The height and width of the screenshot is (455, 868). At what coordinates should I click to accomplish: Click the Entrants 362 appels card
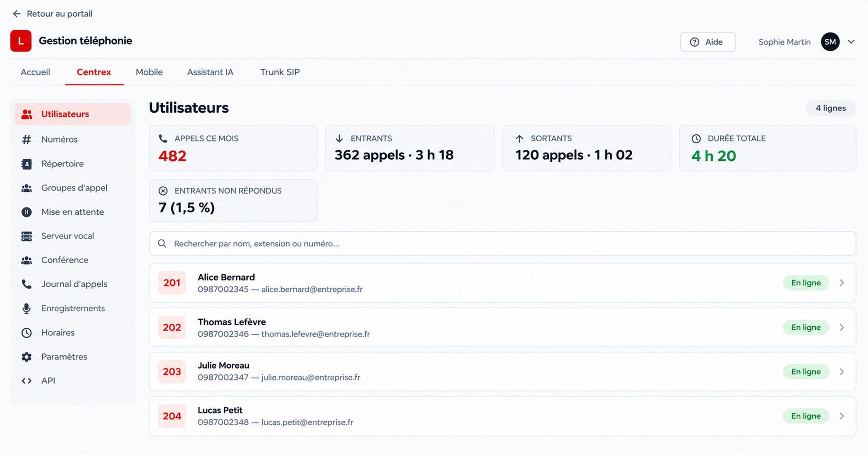point(410,148)
